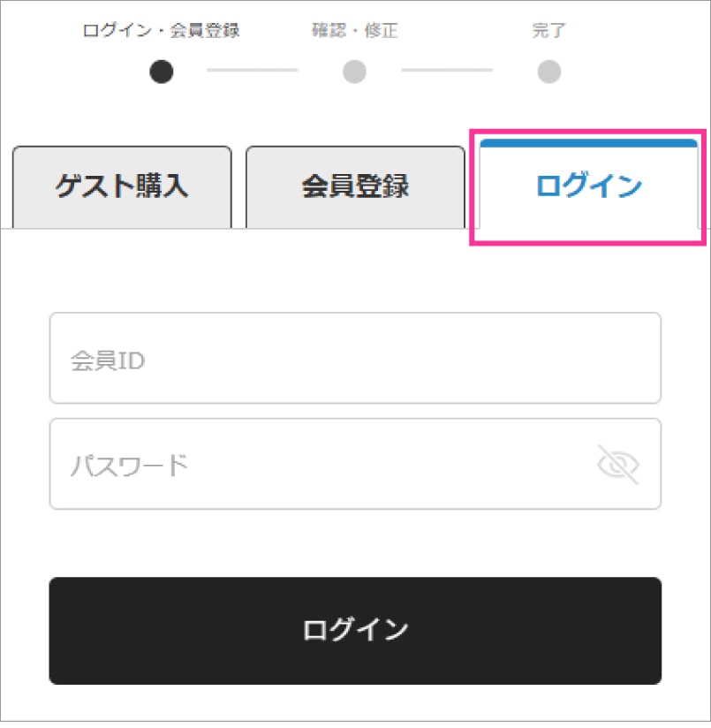Viewport: 711px width, 728px height.
Task: Click the 完了 step label
Action: pos(548,32)
